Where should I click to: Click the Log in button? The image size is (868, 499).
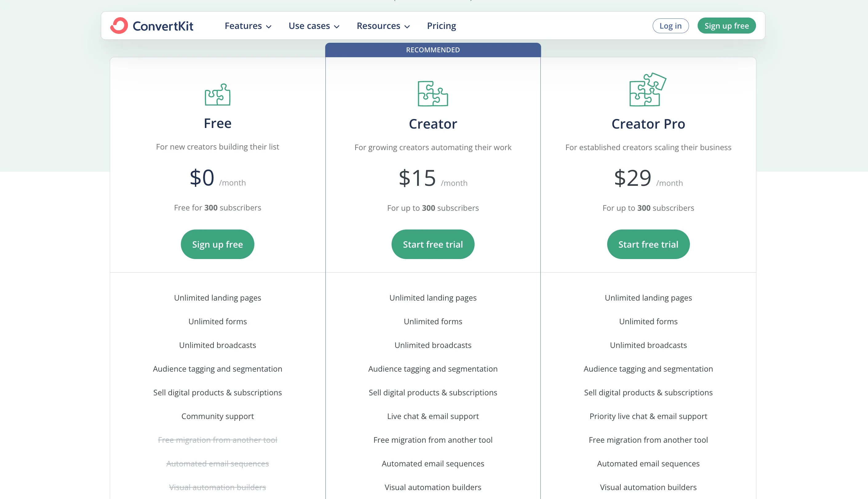(x=670, y=26)
